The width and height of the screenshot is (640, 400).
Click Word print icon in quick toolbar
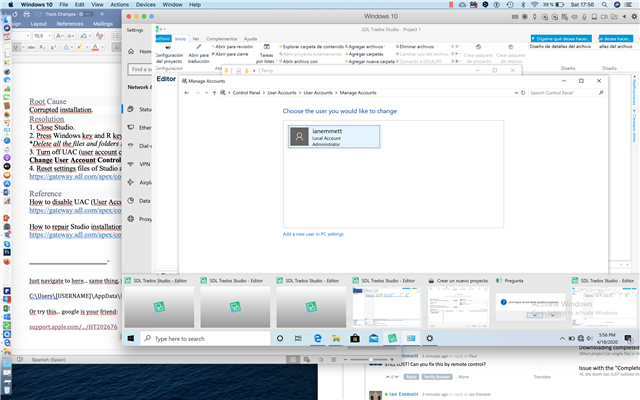[27, 14]
